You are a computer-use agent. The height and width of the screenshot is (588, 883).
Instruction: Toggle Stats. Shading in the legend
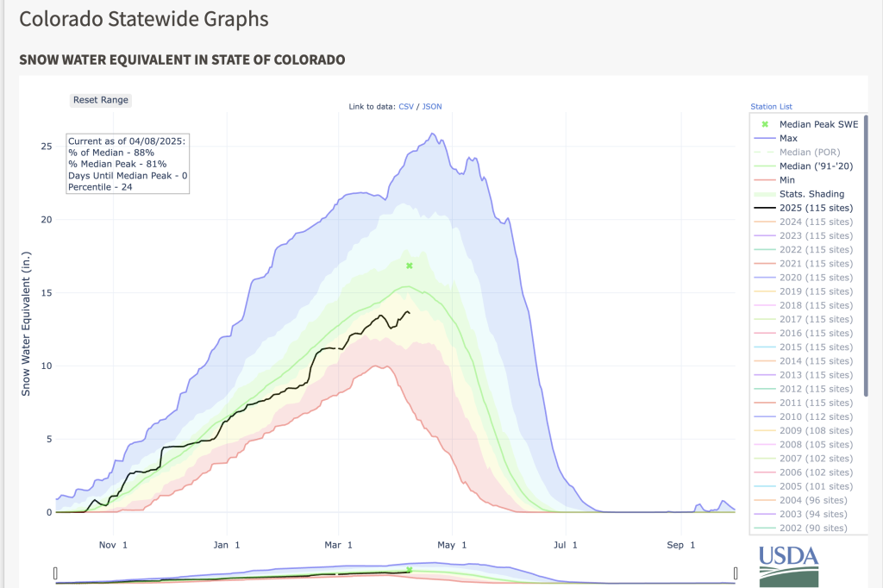click(x=806, y=194)
